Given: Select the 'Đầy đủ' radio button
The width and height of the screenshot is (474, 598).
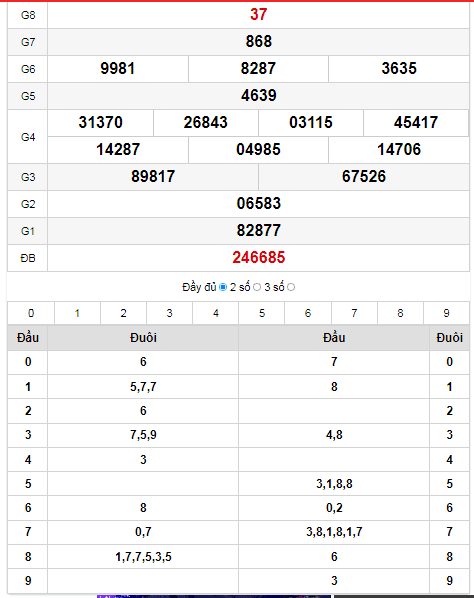Looking at the screenshot, I should tap(223, 287).
